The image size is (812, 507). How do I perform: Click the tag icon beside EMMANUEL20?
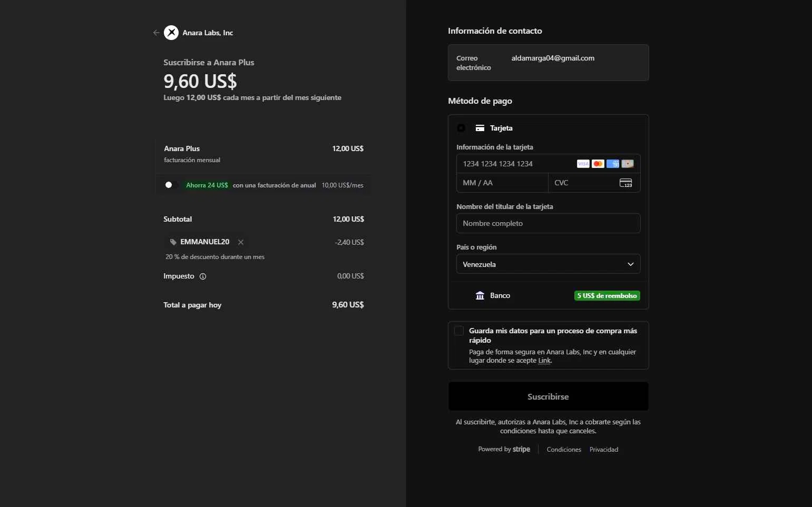173,242
